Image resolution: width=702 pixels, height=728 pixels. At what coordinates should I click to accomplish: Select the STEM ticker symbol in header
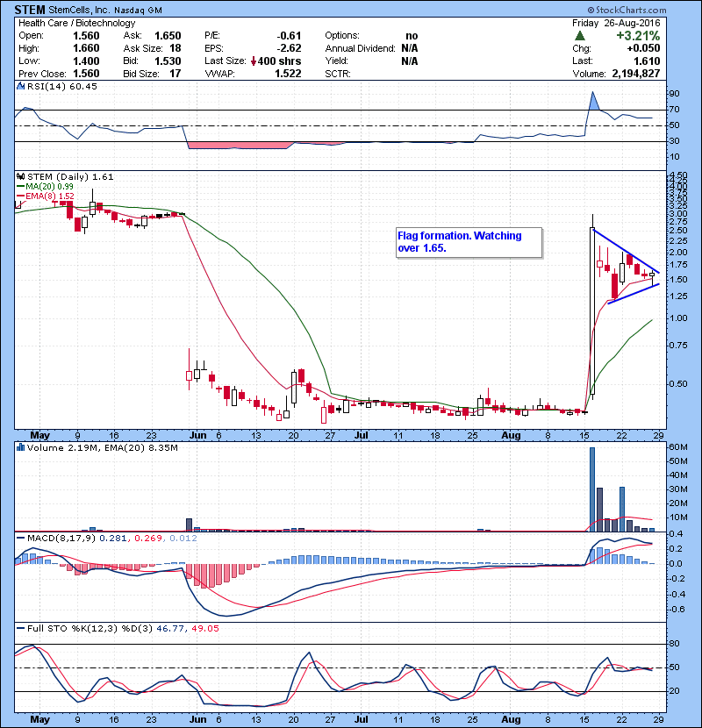pos(30,10)
